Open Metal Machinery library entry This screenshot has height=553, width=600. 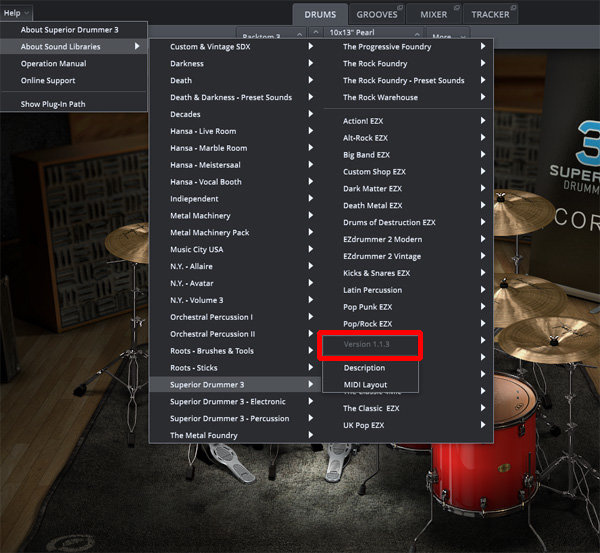pyautogui.click(x=234, y=215)
